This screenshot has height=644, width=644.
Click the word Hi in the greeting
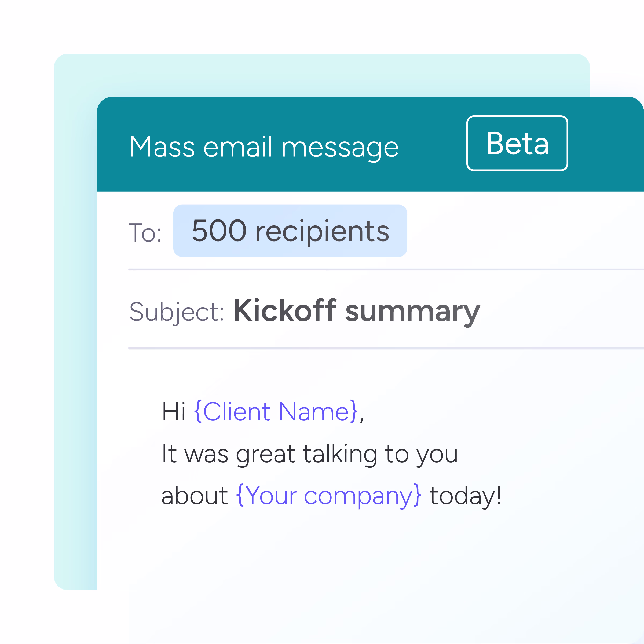click(174, 411)
